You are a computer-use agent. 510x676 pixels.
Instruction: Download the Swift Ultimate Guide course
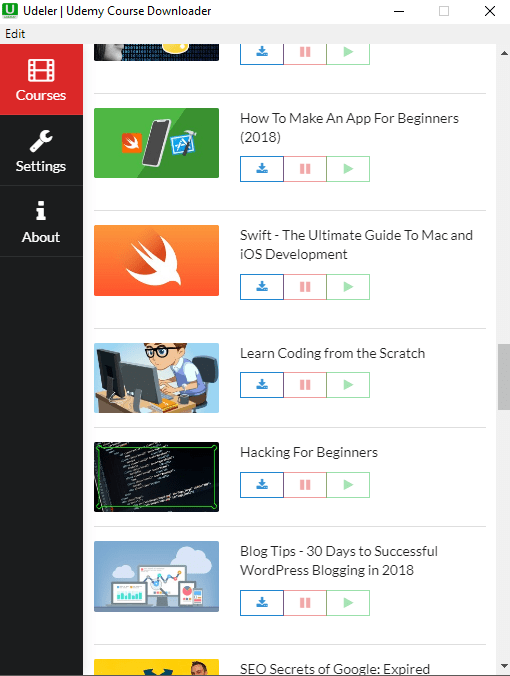[262, 287]
